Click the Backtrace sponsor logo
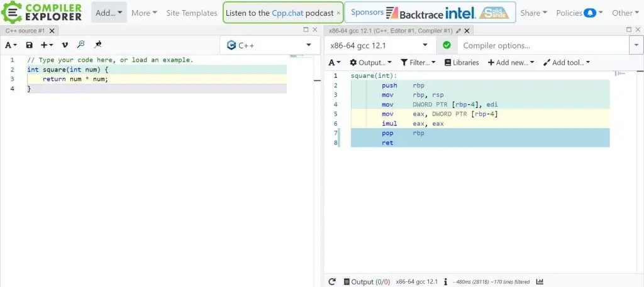 [x=415, y=14]
